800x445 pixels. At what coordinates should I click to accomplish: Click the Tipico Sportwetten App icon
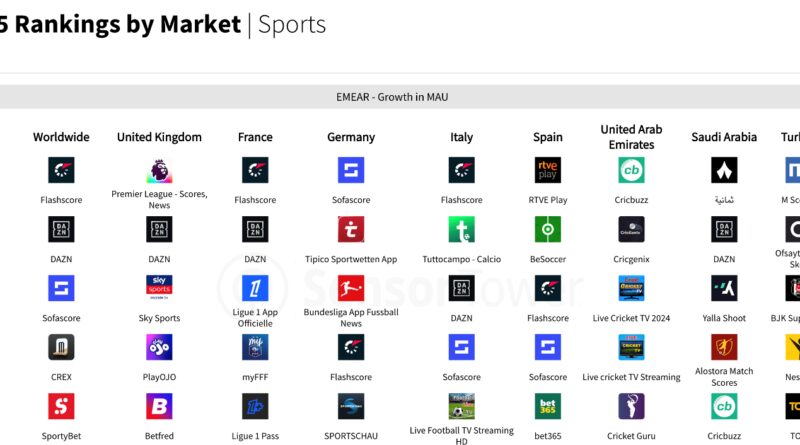[351, 230]
